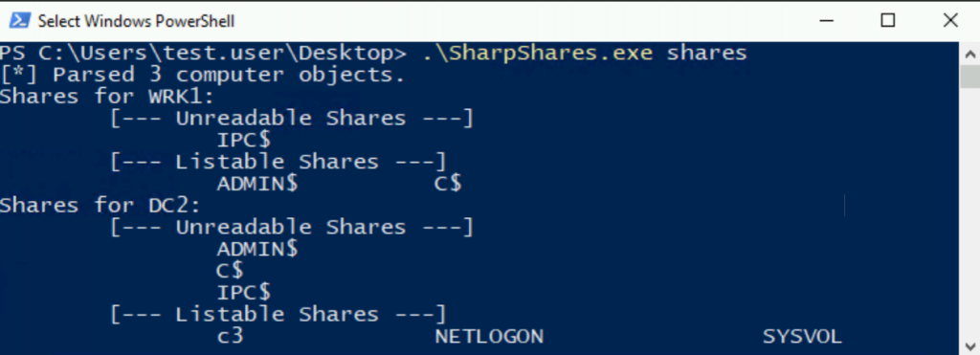Viewport: 980px width, 355px height.
Task: Click the empty scrollbar track below the thumb
Action: point(969,212)
